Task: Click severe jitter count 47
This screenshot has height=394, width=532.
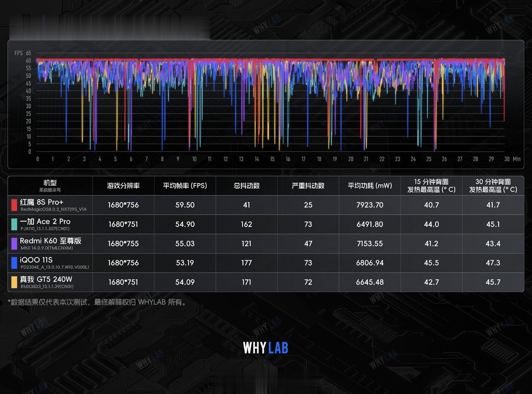Action: tap(308, 244)
